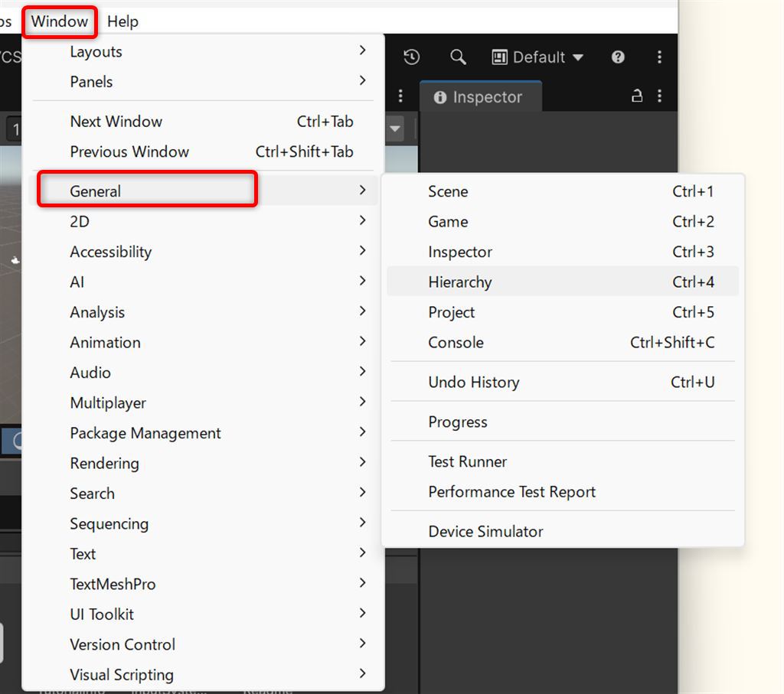Open the help question mark icon
The height and width of the screenshot is (694, 784).
tap(618, 57)
